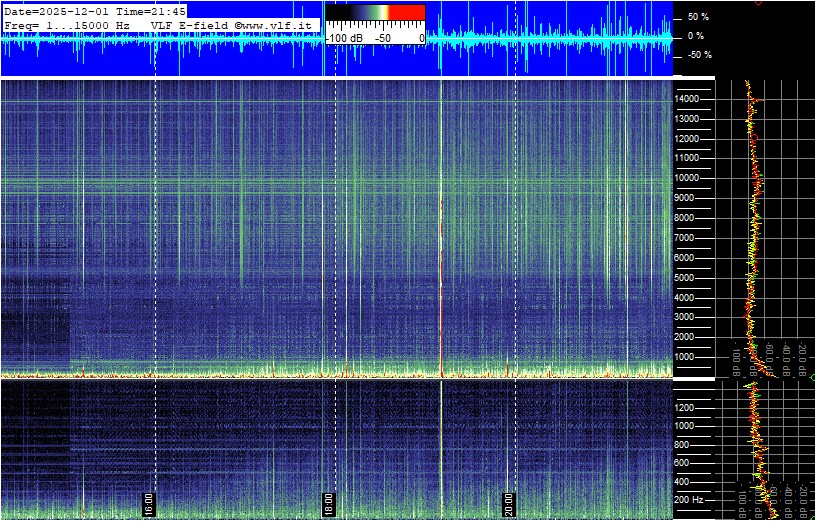Click the Freq= 1...15000 Hz header text
The image size is (816, 521).
coord(67,24)
